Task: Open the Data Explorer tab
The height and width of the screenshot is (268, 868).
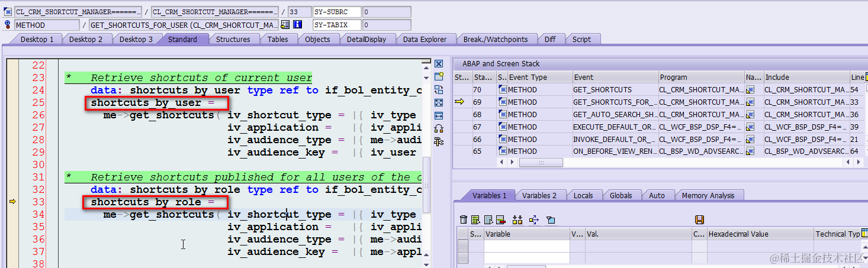Action: tap(425, 39)
